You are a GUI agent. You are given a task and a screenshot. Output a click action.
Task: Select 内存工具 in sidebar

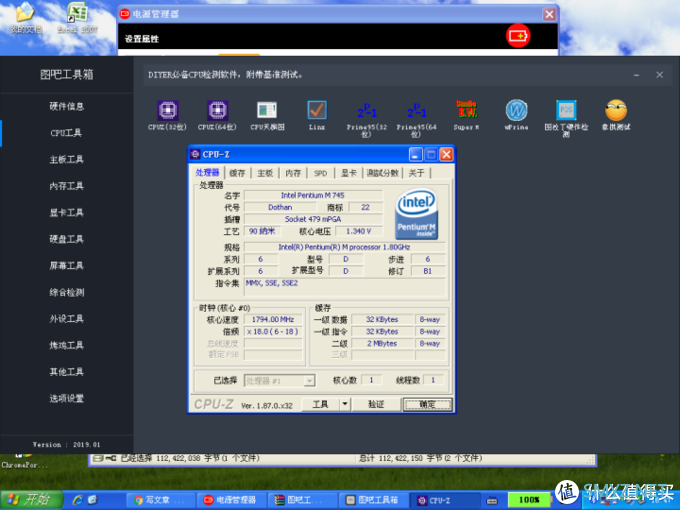pos(66,186)
